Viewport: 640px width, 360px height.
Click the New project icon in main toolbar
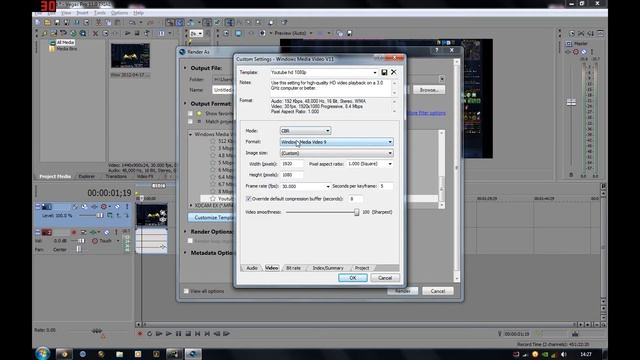point(38,22)
